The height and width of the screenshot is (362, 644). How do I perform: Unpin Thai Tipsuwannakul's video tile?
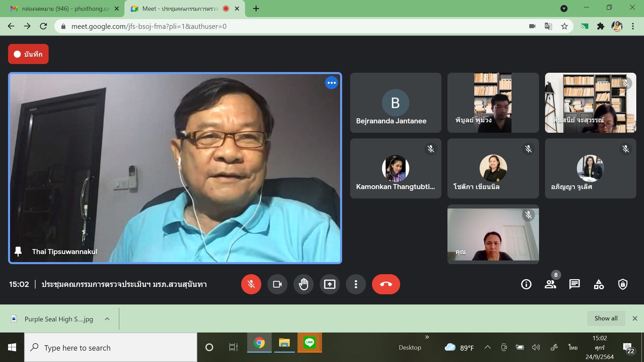click(18, 251)
